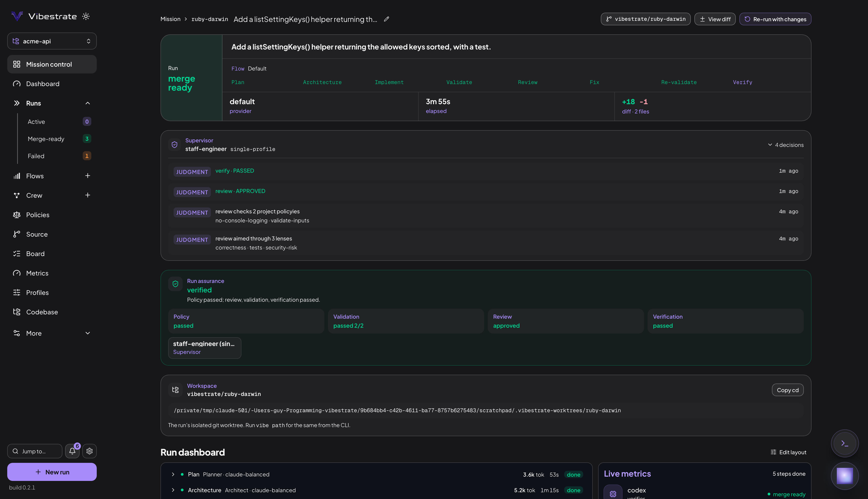This screenshot has width=868, height=499.
Task: Click the Run assurance shield icon
Action: coord(175,284)
